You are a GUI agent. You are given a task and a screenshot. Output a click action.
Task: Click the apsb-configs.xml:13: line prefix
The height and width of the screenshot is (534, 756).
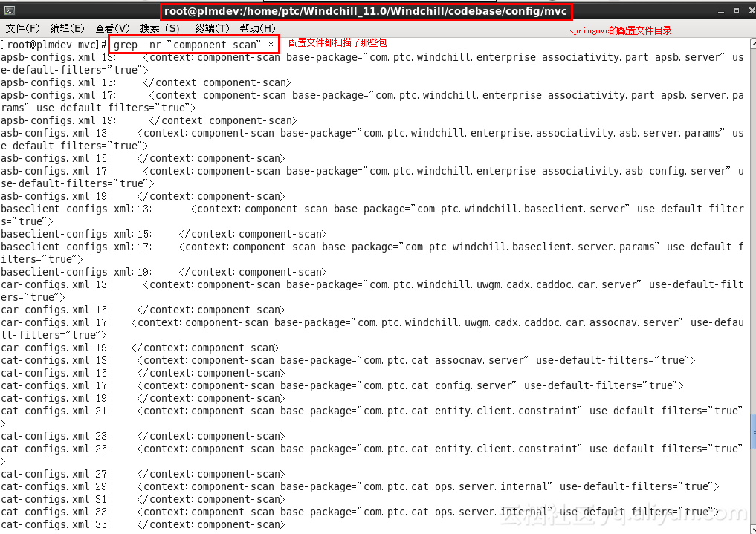[58, 57]
